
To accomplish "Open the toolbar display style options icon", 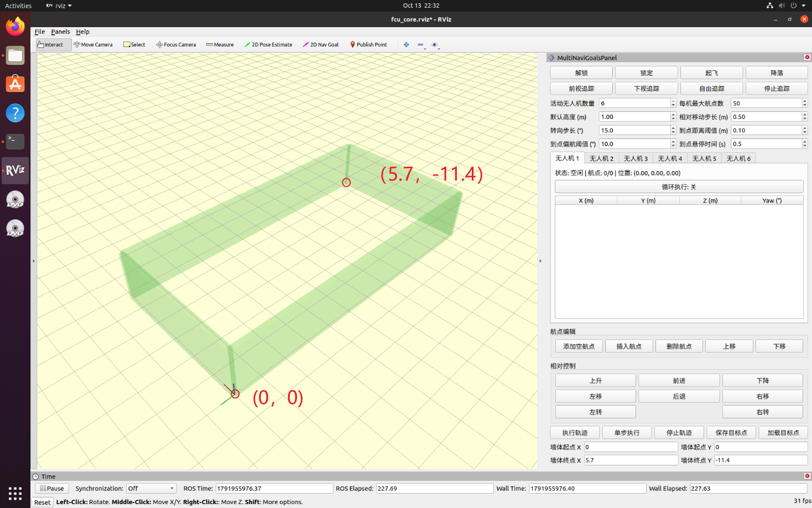I will pyautogui.click(x=434, y=45).
